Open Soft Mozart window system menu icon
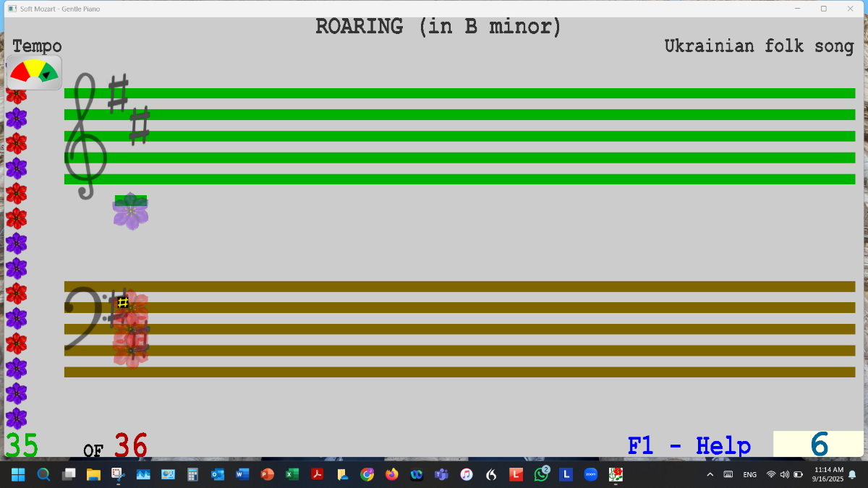Image resolution: width=868 pixels, height=488 pixels. click(x=12, y=9)
